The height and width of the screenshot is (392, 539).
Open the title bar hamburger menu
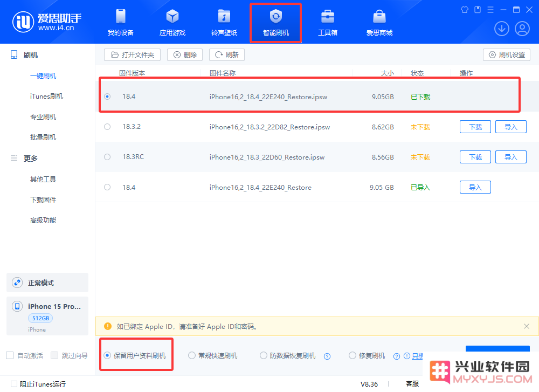[x=490, y=10]
